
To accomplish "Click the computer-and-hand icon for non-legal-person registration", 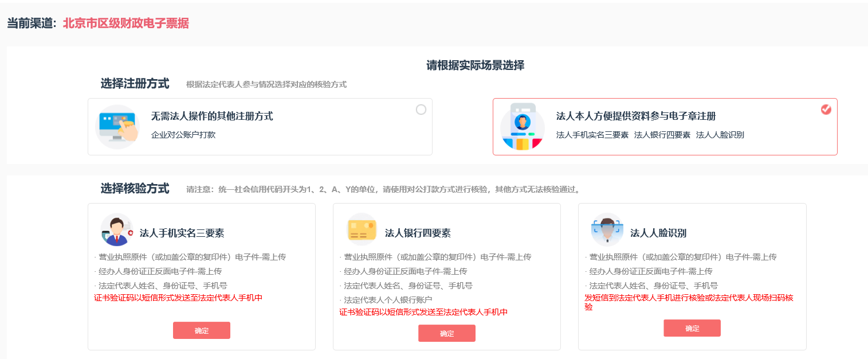I will [117, 127].
